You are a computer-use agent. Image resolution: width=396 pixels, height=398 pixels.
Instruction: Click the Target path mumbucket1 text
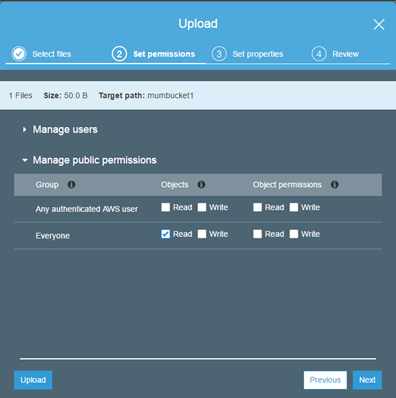click(146, 96)
